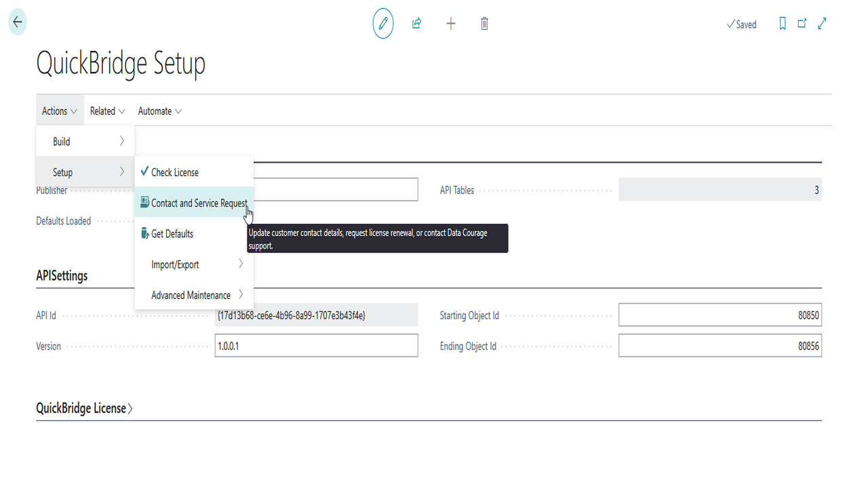Click the Ending Object Id label
Screen dimensions: 868x488
click(x=468, y=346)
